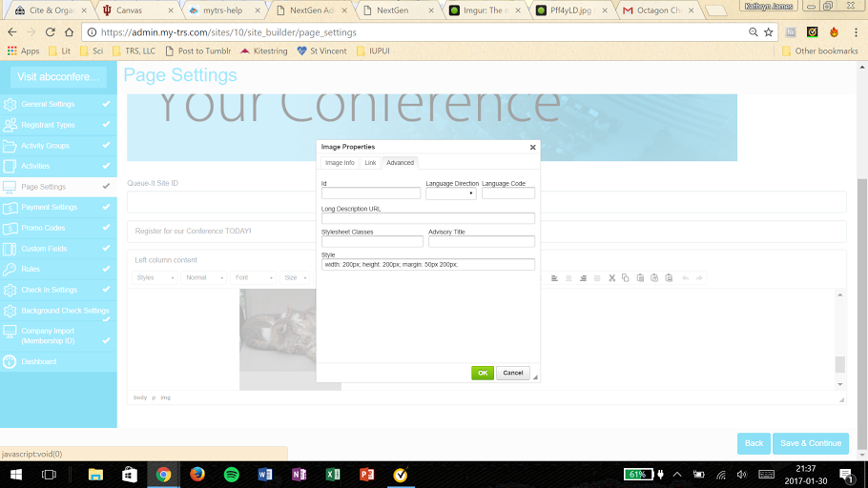Open Spotify from the taskbar

point(231,474)
